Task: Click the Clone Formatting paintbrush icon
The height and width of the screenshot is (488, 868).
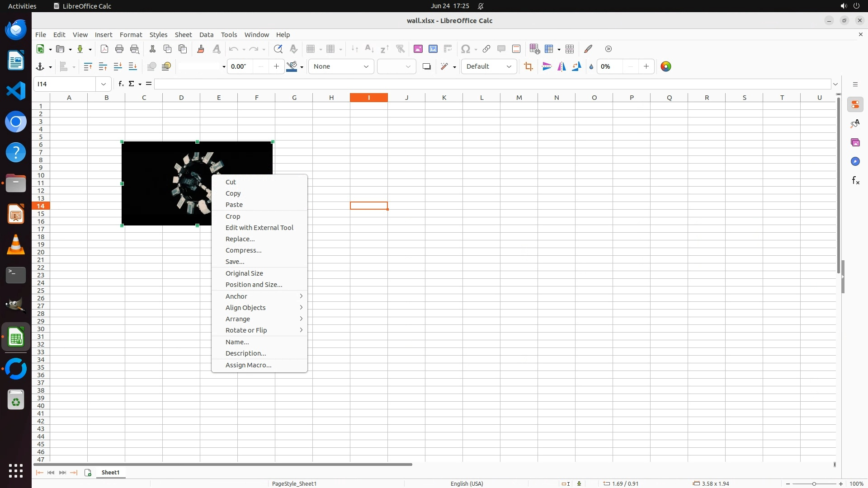Action: (x=201, y=49)
